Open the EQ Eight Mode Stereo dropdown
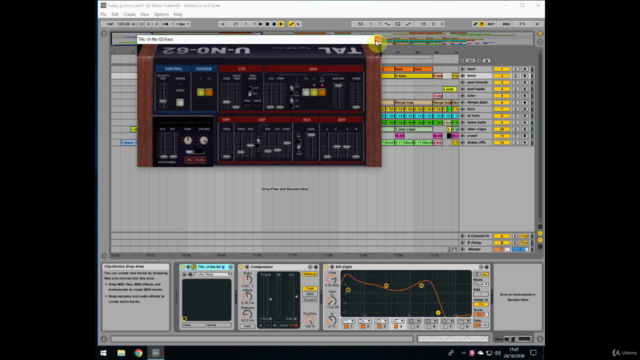 click(x=481, y=284)
